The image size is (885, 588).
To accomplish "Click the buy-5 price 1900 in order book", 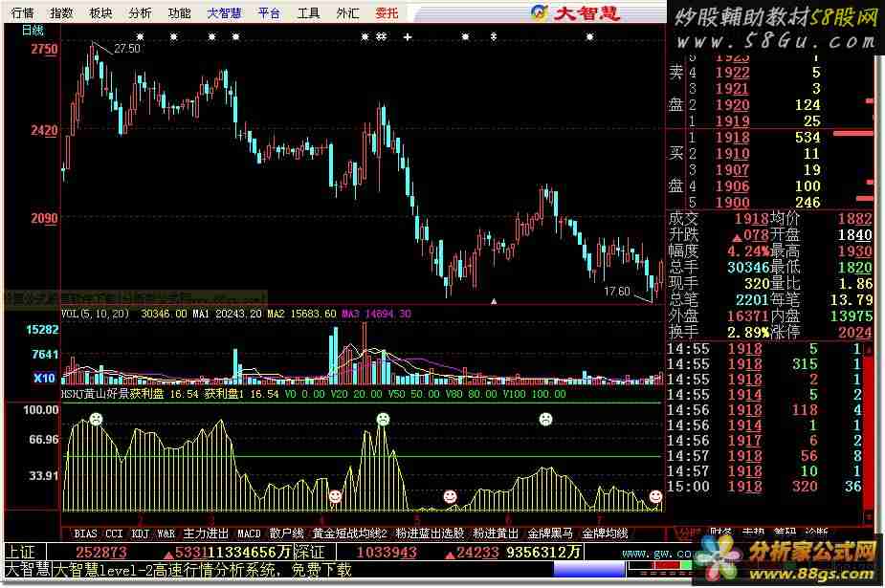I will click(x=733, y=203).
